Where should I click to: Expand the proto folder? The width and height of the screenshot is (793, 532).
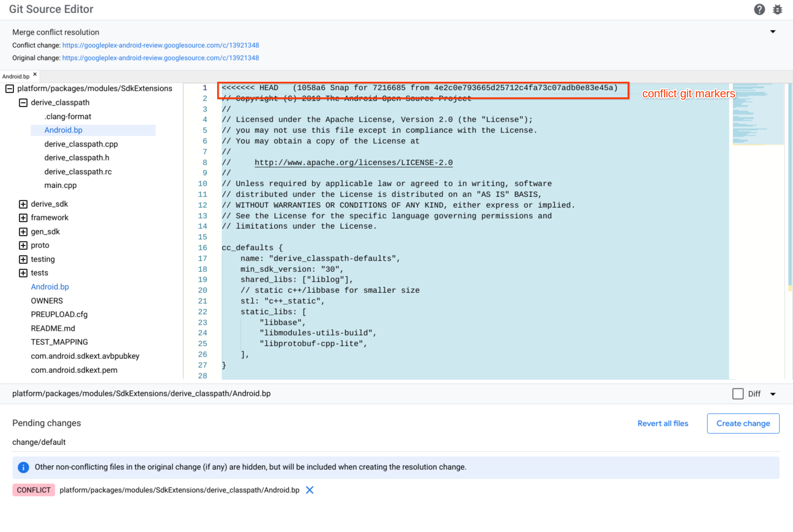23,245
